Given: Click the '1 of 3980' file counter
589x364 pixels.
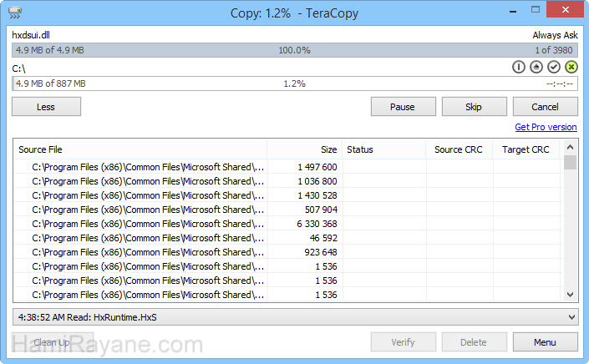Looking at the screenshot, I should pos(554,50).
